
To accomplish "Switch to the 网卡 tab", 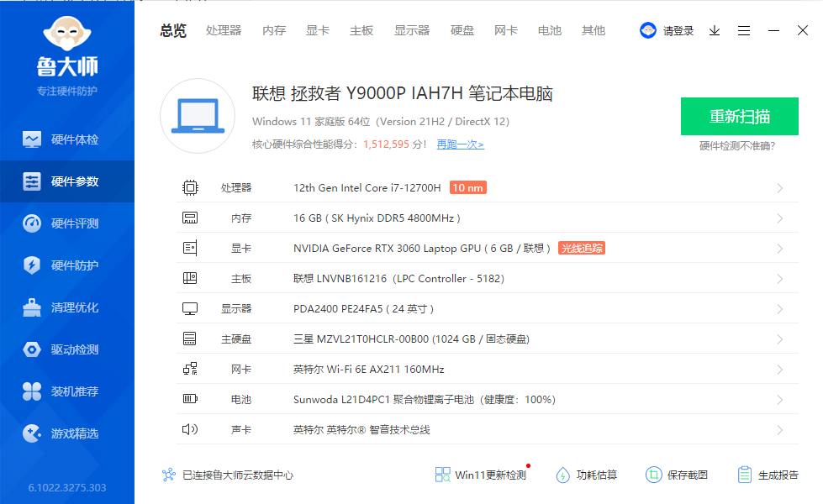I will [506, 30].
